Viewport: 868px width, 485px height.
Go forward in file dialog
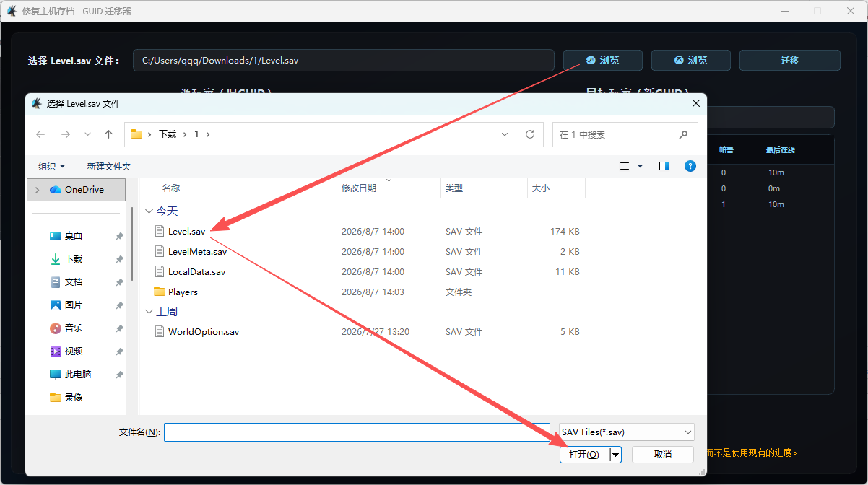tap(66, 134)
